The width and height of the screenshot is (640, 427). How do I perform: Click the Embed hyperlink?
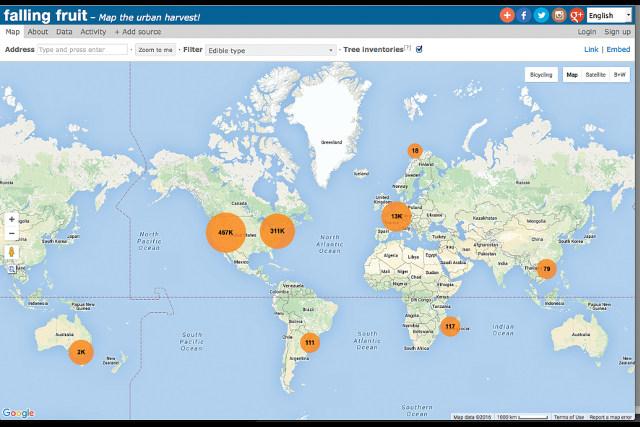[x=618, y=49]
